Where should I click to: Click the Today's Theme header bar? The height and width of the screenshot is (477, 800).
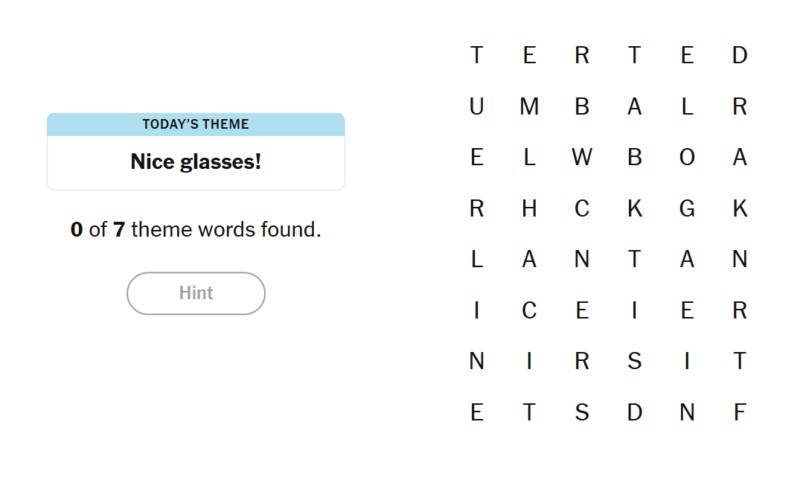pos(196,125)
